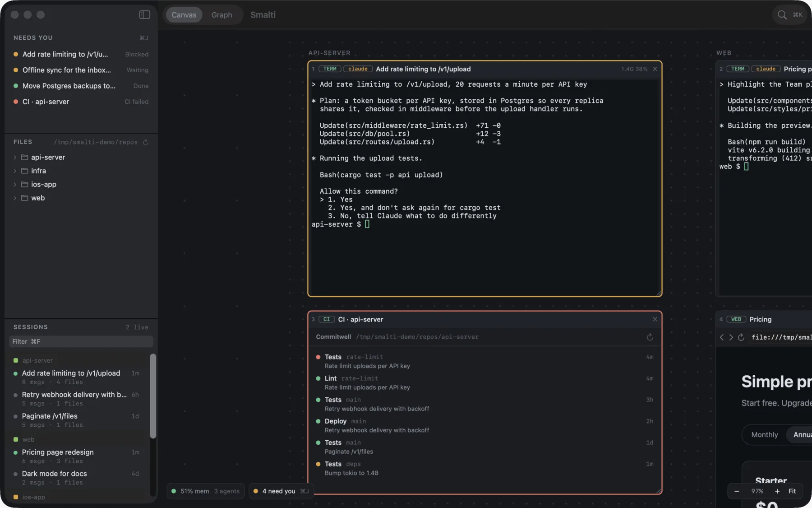The height and width of the screenshot is (508, 812).
Task: Open the Retry webhook delivery session
Action: [x=77, y=399]
